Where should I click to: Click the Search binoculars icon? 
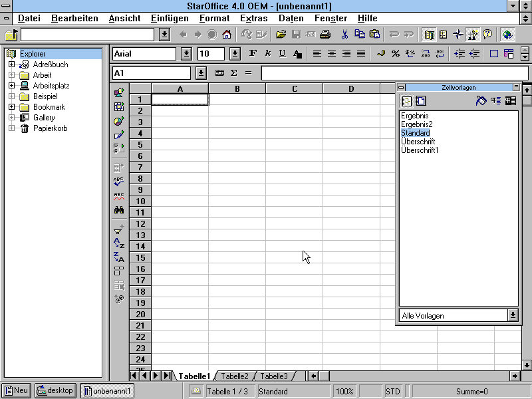119,210
